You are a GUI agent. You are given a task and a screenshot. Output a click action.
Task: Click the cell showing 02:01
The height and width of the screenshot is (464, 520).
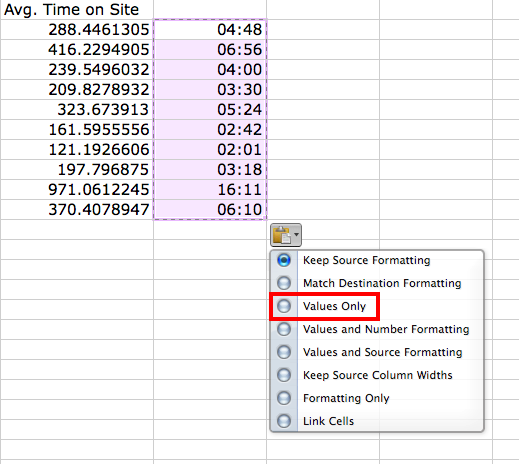click(210, 150)
